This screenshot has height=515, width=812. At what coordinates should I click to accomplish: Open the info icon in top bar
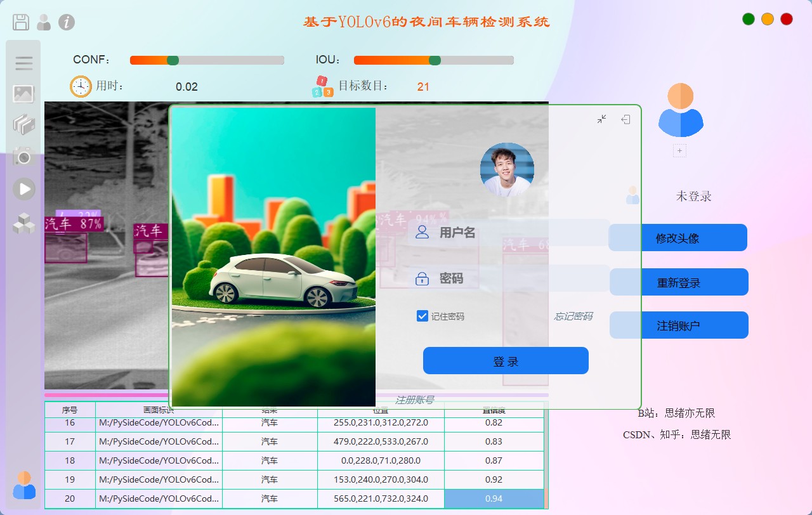[67, 22]
